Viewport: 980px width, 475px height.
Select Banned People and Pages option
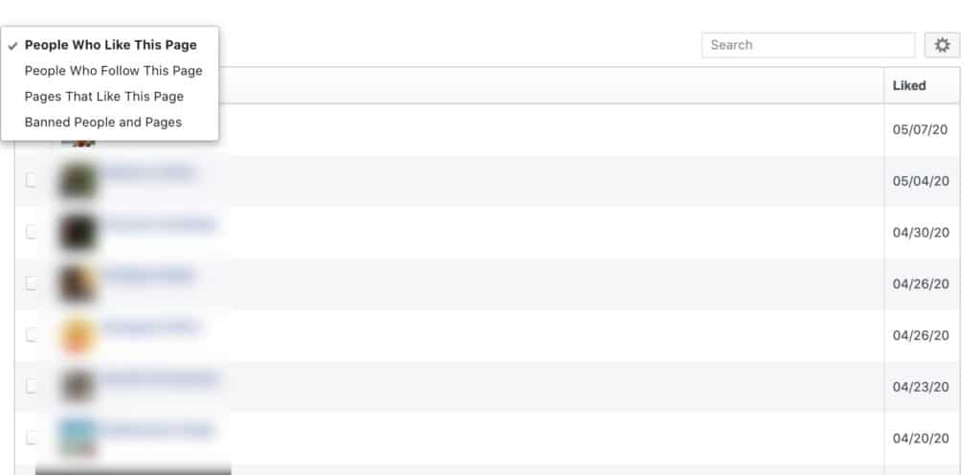tap(103, 122)
